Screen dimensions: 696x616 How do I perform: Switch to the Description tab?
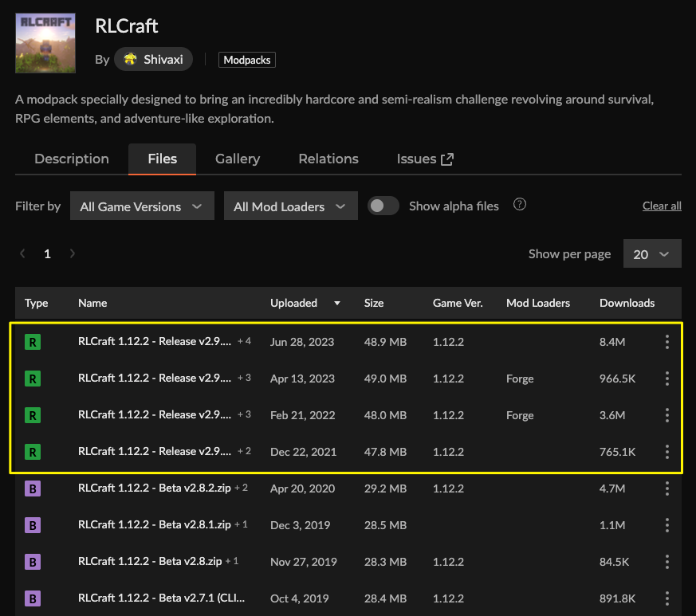tap(72, 159)
